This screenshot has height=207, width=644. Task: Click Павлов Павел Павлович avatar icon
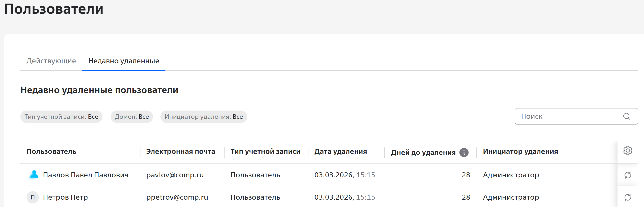tap(33, 175)
